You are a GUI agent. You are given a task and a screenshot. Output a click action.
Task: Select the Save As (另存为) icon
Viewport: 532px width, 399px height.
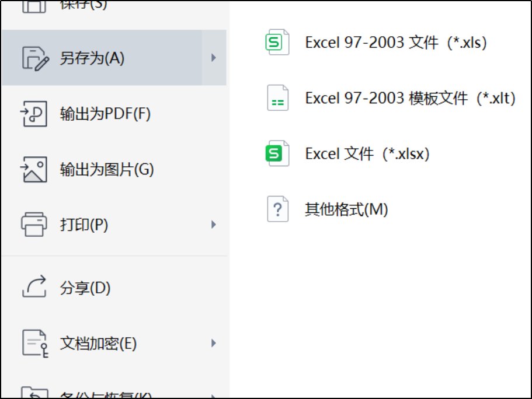click(x=34, y=58)
